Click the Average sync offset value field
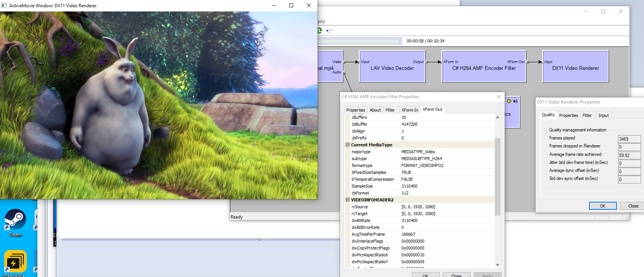The image size is (644, 277). (x=629, y=172)
